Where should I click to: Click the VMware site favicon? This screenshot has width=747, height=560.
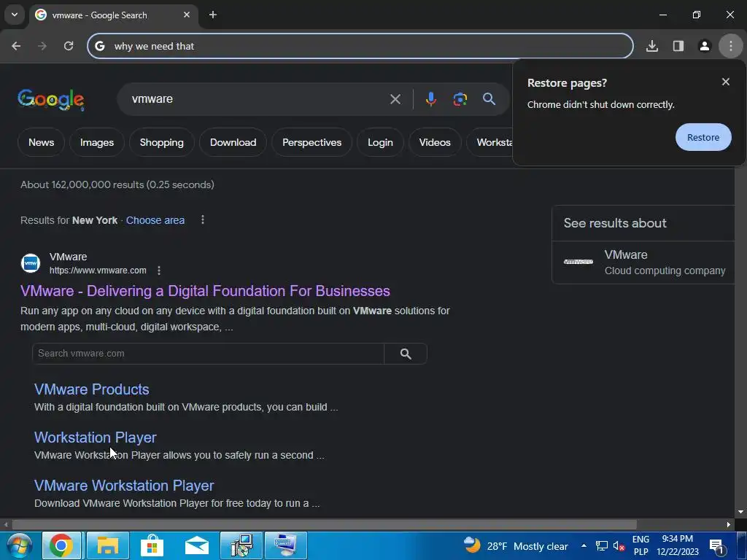click(31, 263)
